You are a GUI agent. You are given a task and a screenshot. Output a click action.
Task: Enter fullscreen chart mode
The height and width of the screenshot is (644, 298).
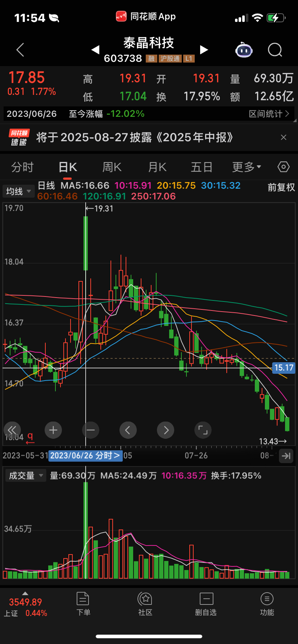point(203,430)
